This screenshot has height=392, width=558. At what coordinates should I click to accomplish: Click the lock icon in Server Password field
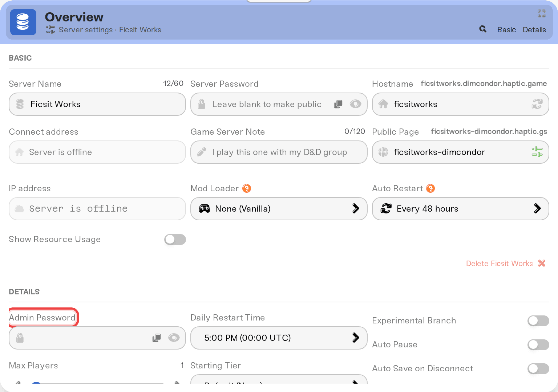(x=202, y=104)
